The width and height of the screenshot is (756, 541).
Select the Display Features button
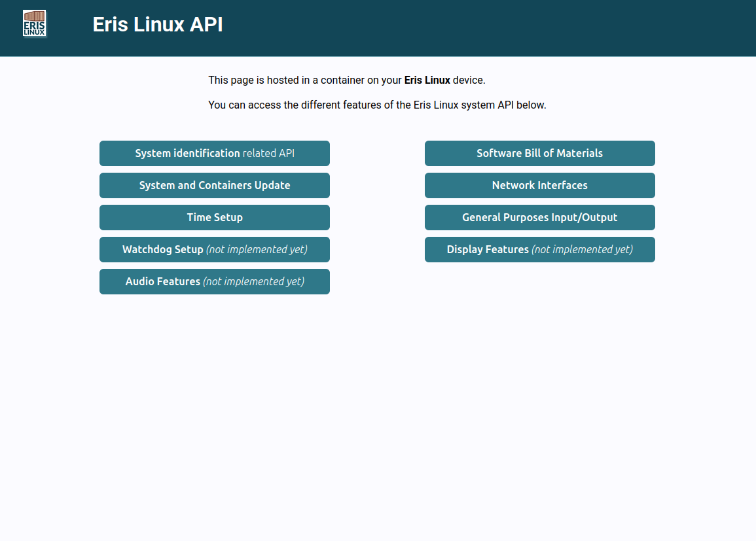point(539,249)
